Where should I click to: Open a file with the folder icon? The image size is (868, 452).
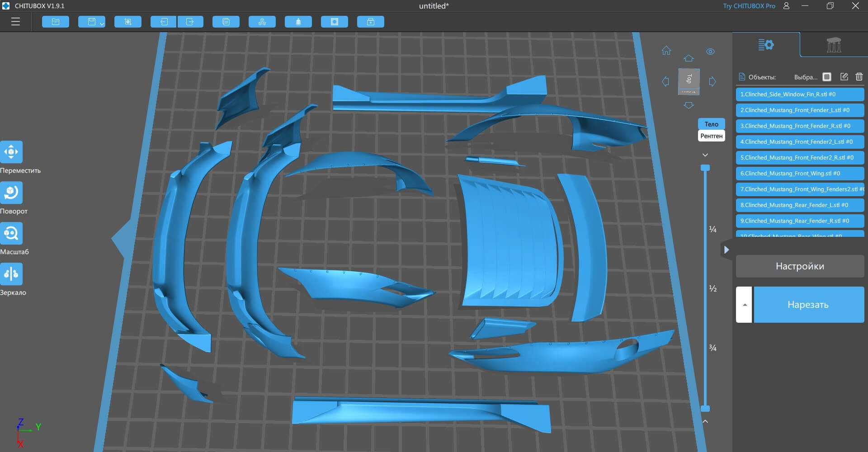56,22
